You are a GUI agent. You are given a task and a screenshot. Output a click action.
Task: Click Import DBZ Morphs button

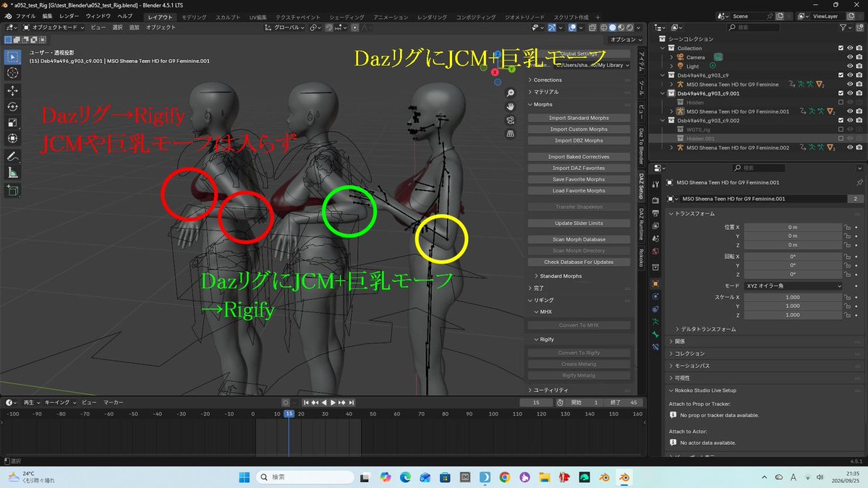click(578, 140)
